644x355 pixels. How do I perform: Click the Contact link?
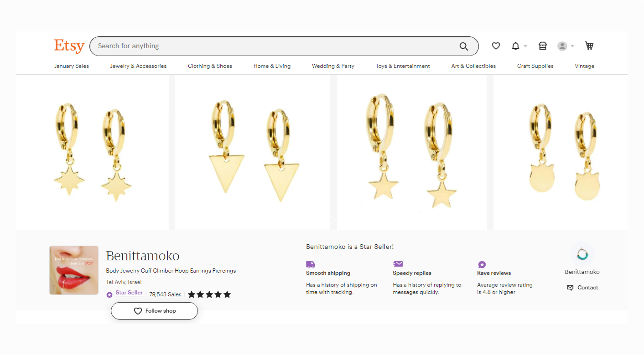(x=582, y=288)
